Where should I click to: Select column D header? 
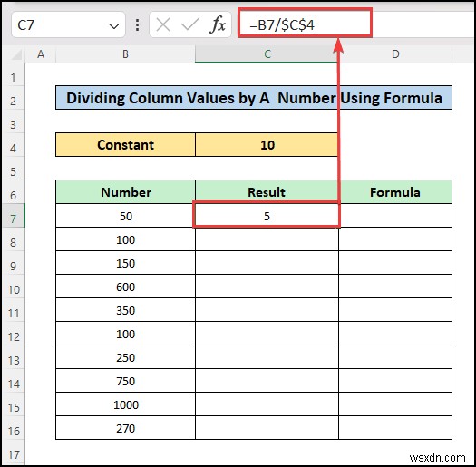click(395, 54)
